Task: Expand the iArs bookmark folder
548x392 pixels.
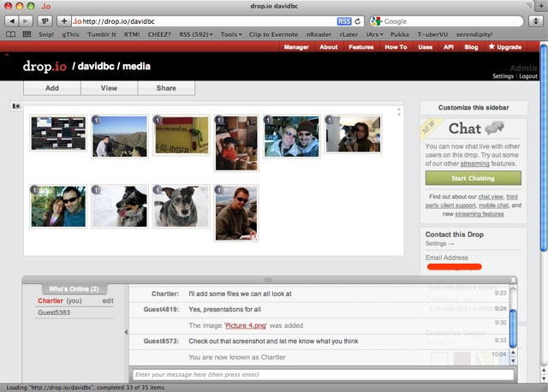Action: pyautogui.click(x=375, y=34)
